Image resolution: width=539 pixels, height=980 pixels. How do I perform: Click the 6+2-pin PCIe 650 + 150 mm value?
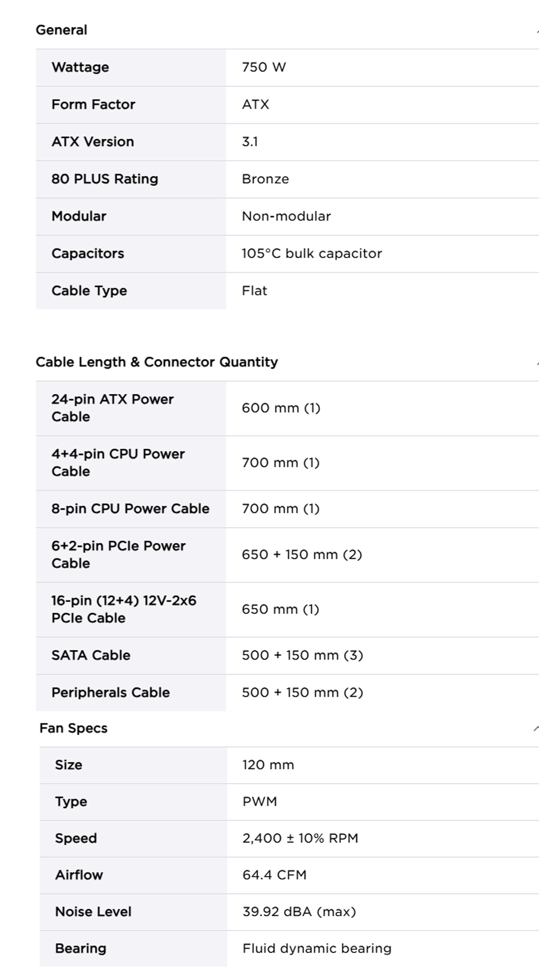click(x=302, y=555)
